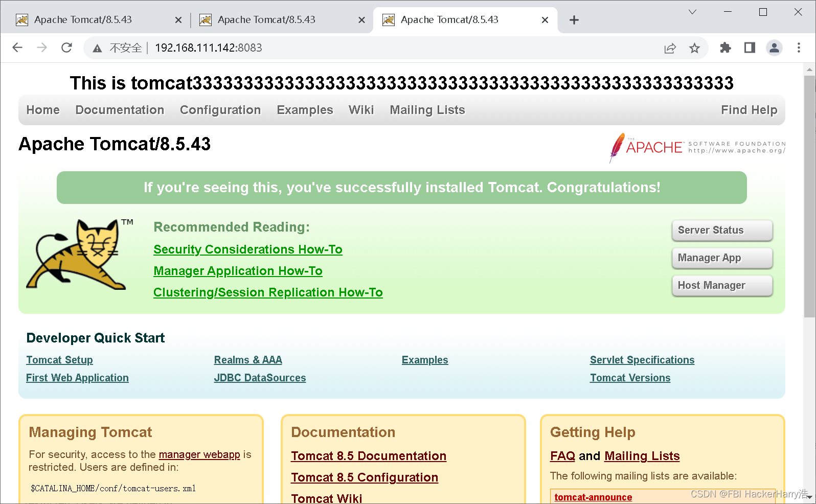Click the Apache Software Foundation feather logo

pyautogui.click(x=697, y=147)
